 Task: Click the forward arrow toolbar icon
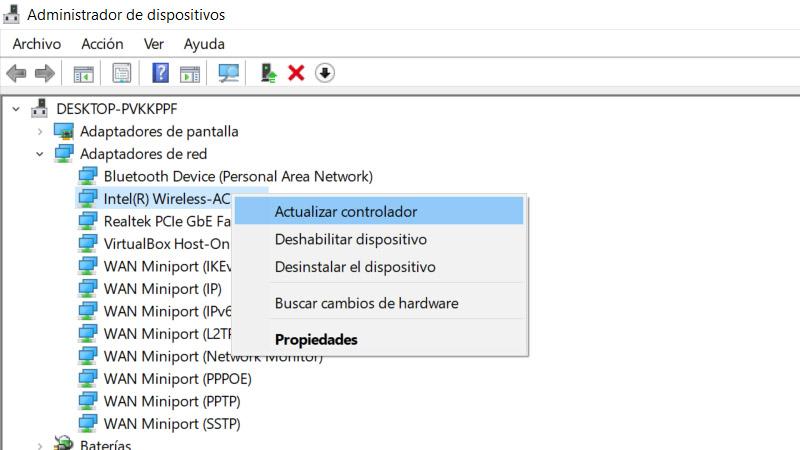pos(44,73)
